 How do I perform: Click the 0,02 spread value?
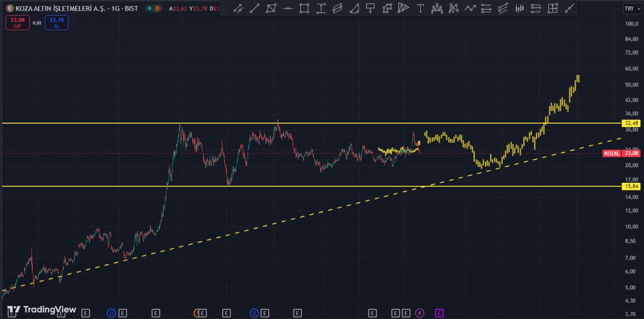coord(36,23)
